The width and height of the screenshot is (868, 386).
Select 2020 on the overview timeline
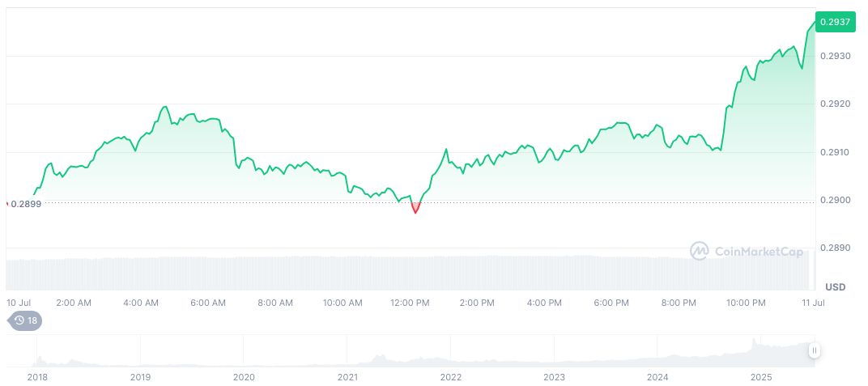244,377
